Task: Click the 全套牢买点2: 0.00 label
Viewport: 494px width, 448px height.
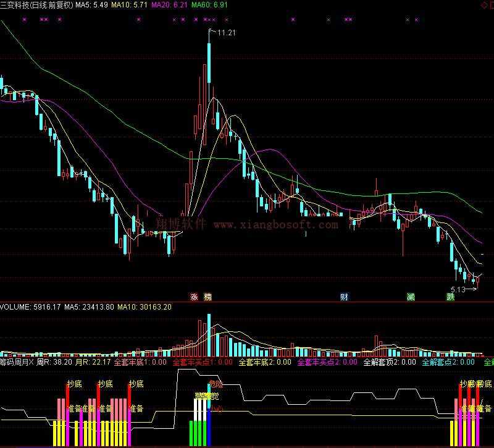Action: point(327,362)
